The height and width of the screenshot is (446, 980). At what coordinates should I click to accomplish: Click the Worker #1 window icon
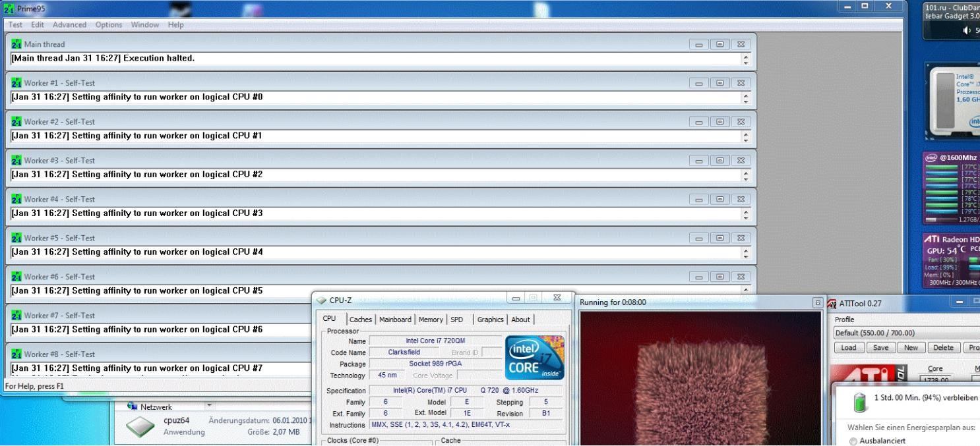[17, 83]
